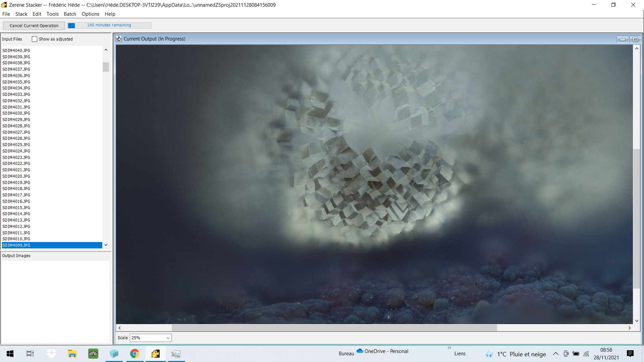Open the Stack menu

click(21, 14)
